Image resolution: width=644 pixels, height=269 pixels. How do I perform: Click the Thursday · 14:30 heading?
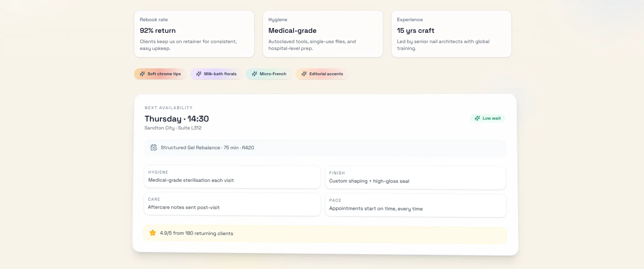tap(176, 119)
